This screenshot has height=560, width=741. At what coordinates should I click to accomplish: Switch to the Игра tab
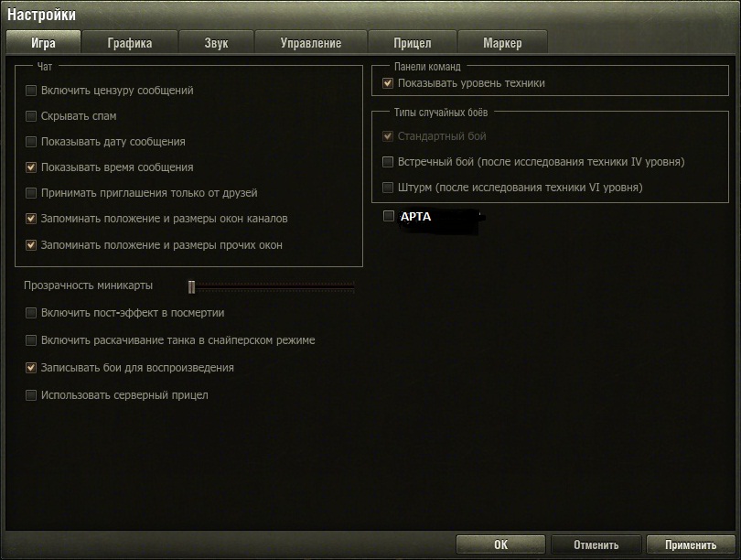tap(43, 43)
